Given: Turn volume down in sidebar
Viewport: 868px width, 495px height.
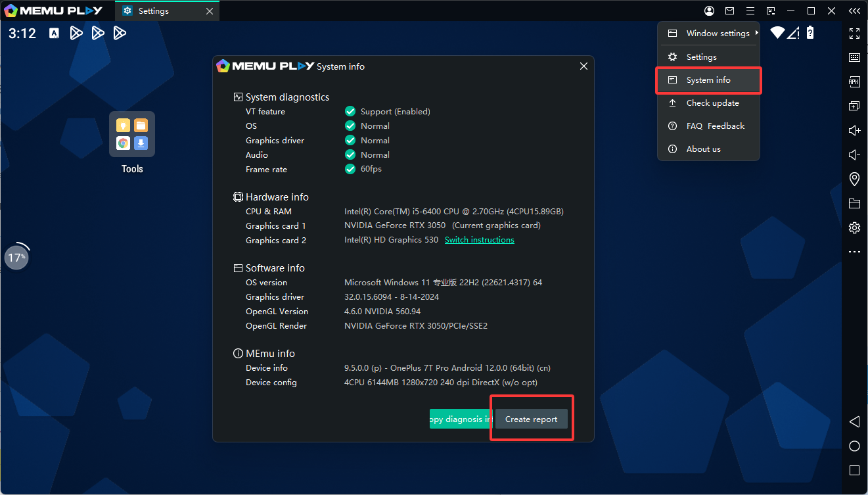Looking at the screenshot, I should tap(854, 154).
